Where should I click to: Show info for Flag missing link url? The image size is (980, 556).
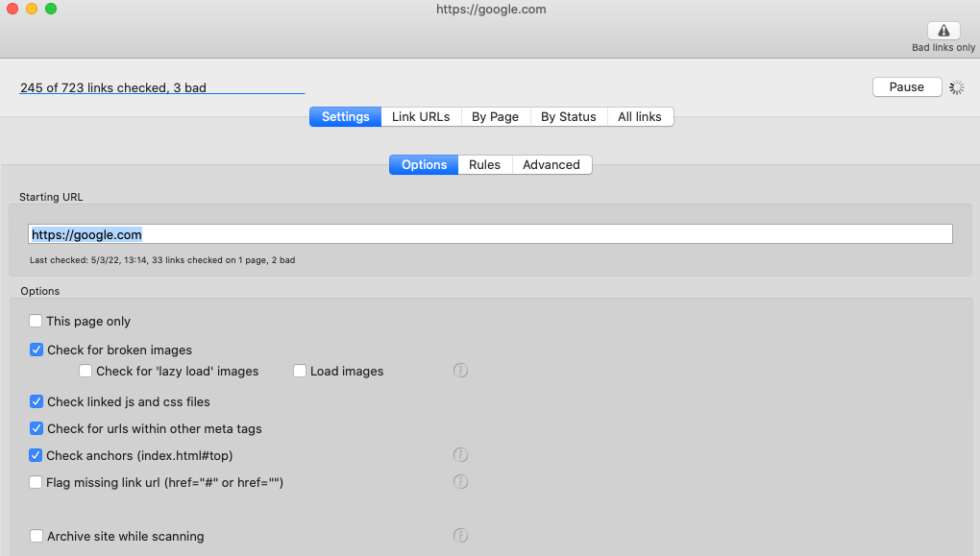(460, 482)
